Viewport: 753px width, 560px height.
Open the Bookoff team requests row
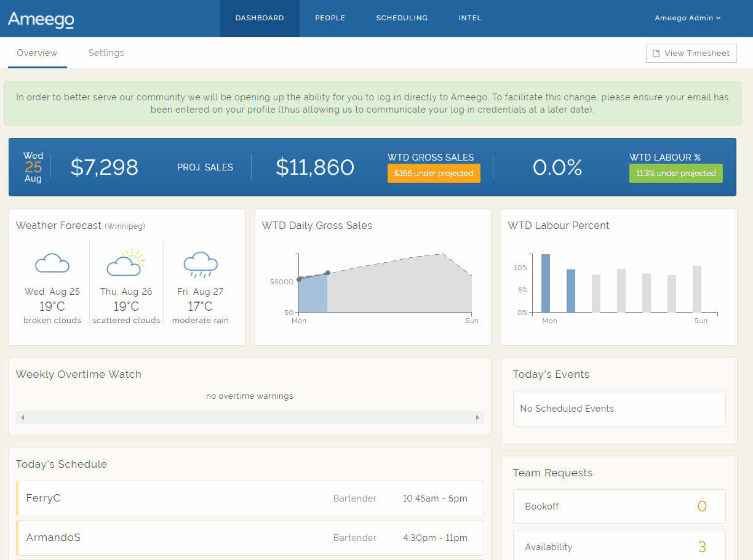point(619,506)
